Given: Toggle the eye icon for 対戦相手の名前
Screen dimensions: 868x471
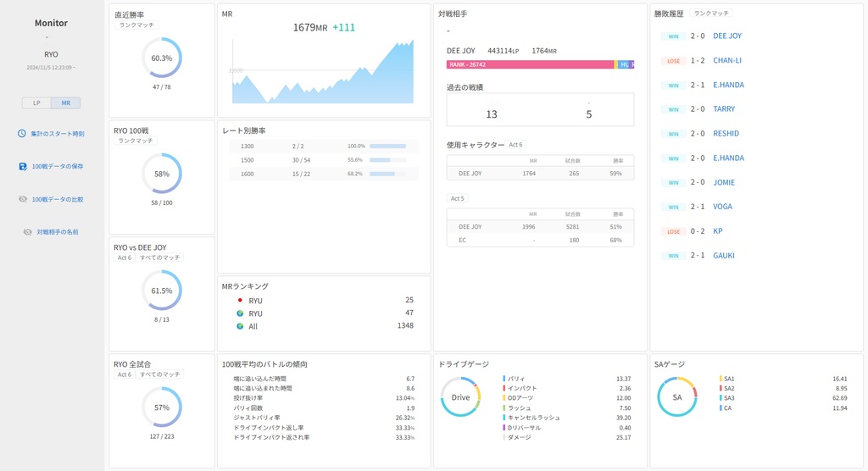Looking at the screenshot, I should click(28, 232).
